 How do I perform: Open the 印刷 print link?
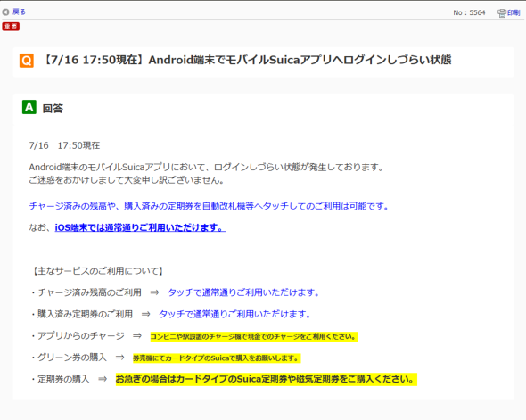(x=514, y=13)
